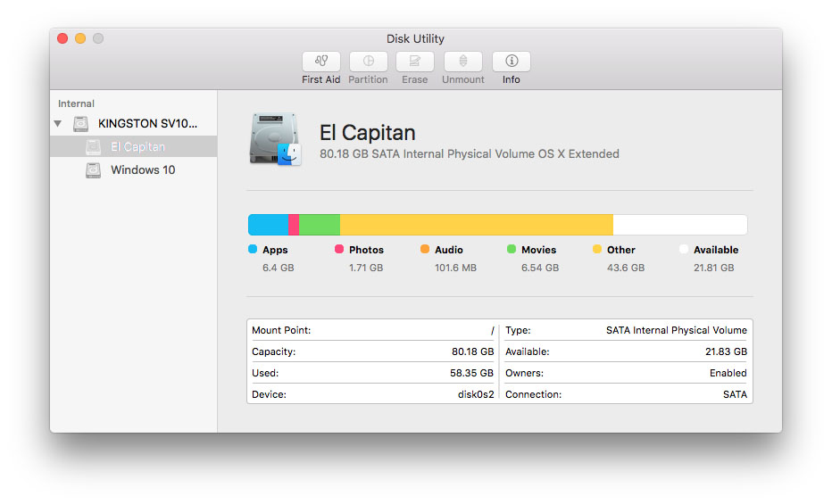832x504 pixels.
Task: Click the 'Owners:' label
Action: [524, 373]
